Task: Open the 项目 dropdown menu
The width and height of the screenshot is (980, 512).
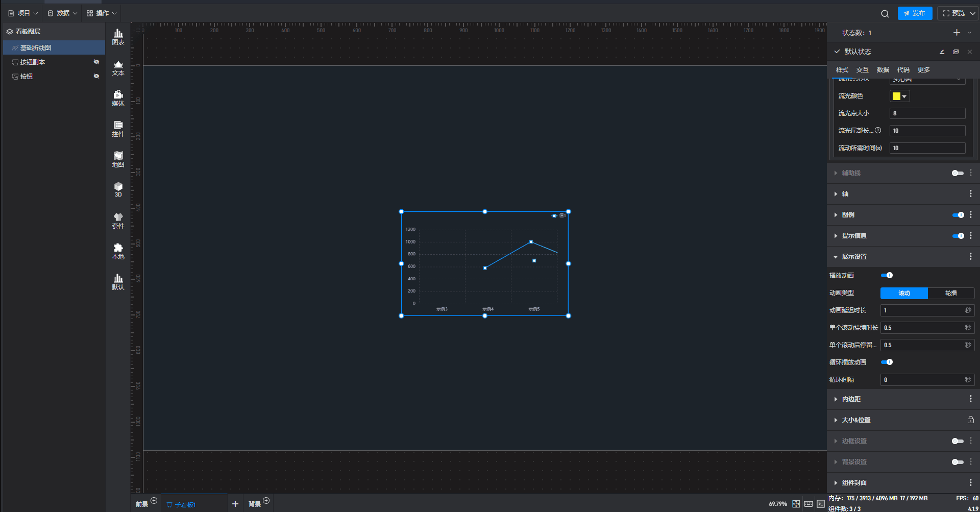Action: (23, 13)
